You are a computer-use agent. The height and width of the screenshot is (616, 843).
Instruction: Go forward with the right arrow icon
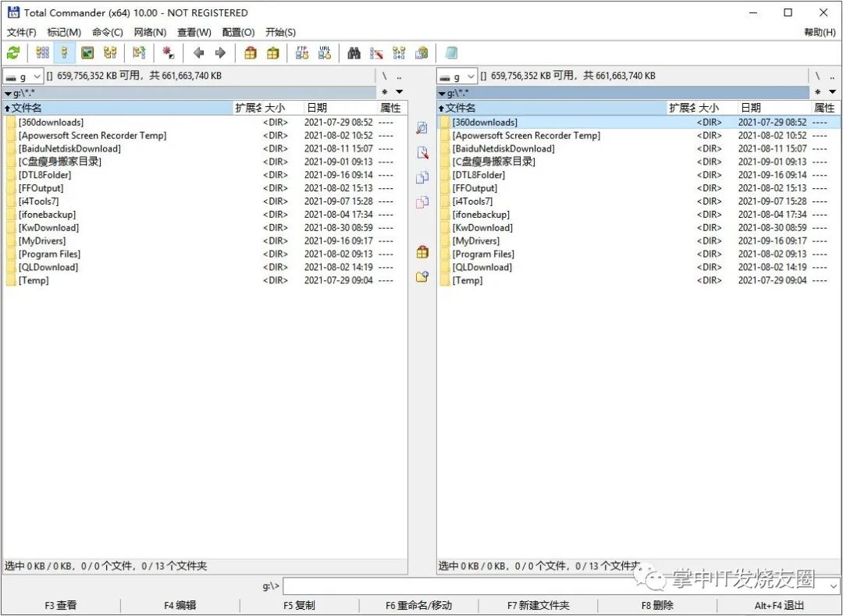click(220, 52)
